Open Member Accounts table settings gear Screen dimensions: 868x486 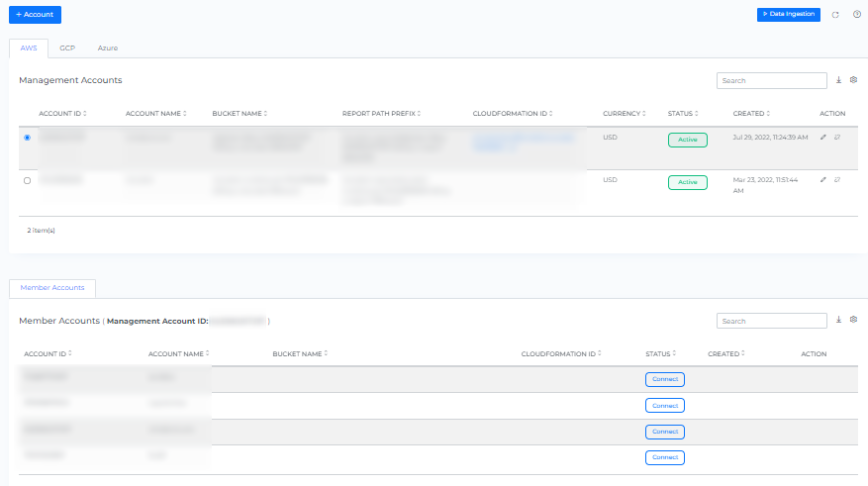click(x=853, y=320)
